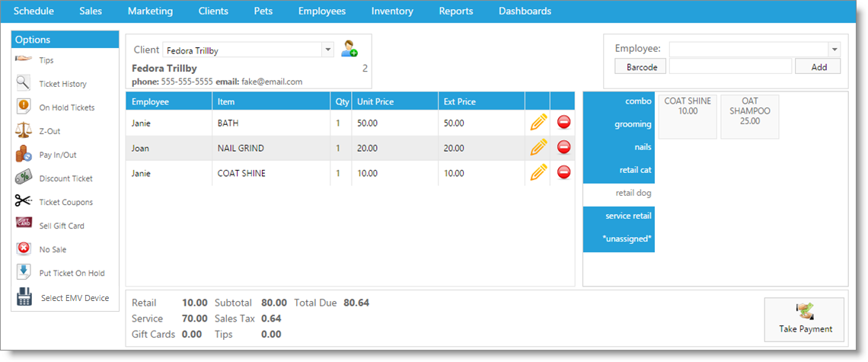Select the nails category
Image resolution: width=868 pixels, height=362 pixels.
click(x=619, y=147)
